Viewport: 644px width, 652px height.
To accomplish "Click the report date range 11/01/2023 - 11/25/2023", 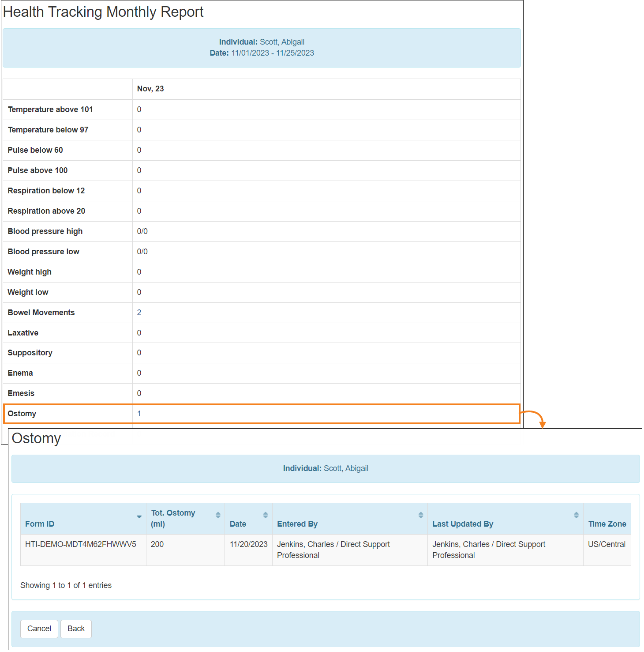I will [273, 53].
